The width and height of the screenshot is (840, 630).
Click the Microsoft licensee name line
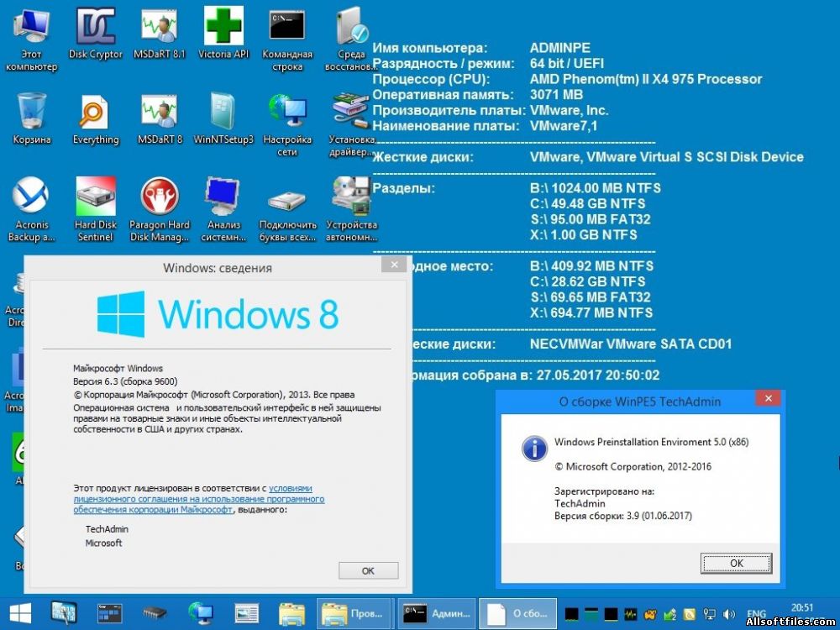tap(103, 543)
